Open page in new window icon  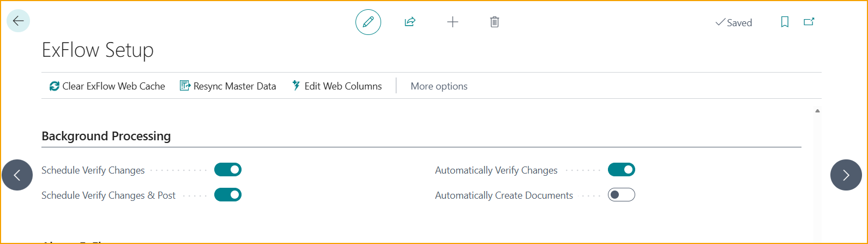tap(809, 22)
